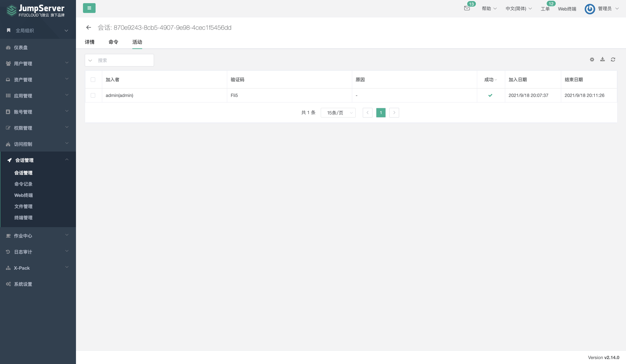Check the admin(admin) row checkbox
The image size is (626, 364).
tap(93, 95)
